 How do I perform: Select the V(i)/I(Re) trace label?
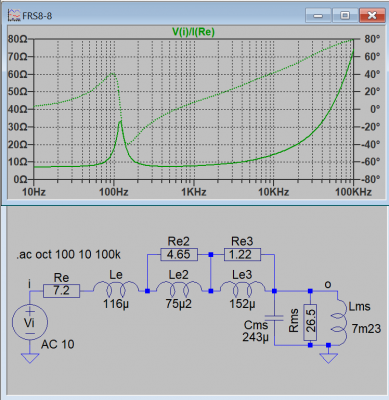[x=193, y=32]
